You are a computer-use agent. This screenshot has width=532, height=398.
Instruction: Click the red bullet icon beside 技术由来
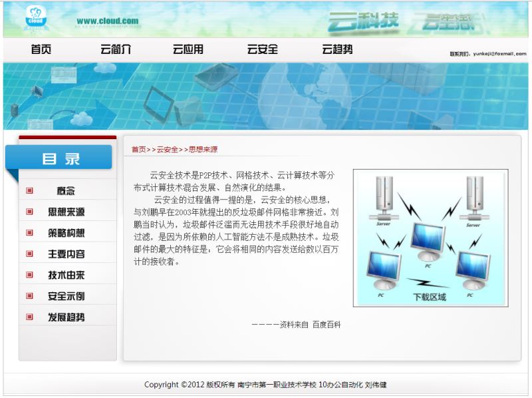[29, 275]
